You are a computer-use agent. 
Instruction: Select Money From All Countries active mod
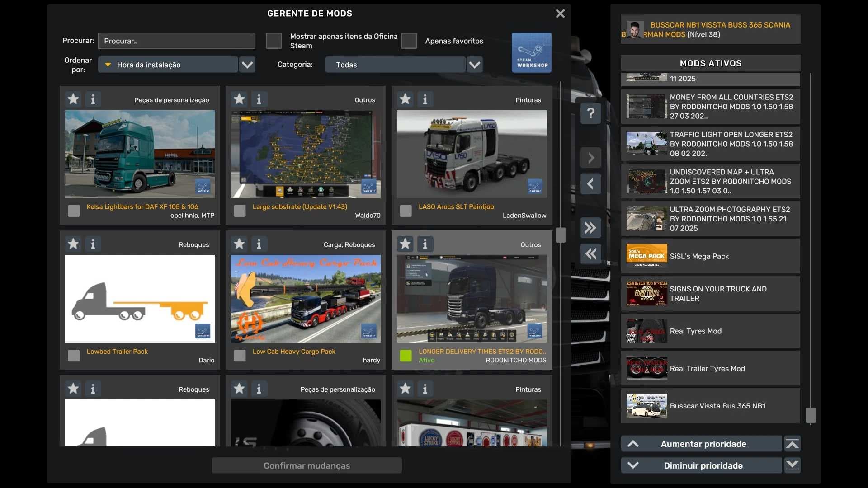click(711, 107)
